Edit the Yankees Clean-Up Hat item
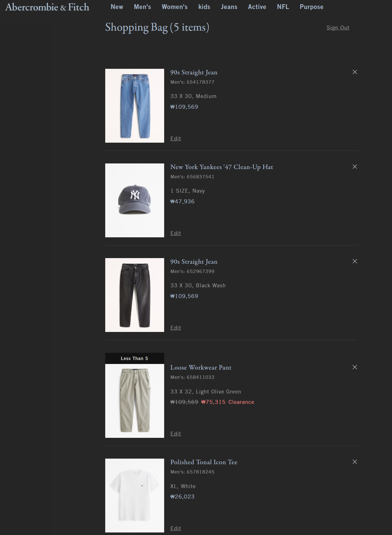The width and height of the screenshot is (392, 535). 176,233
